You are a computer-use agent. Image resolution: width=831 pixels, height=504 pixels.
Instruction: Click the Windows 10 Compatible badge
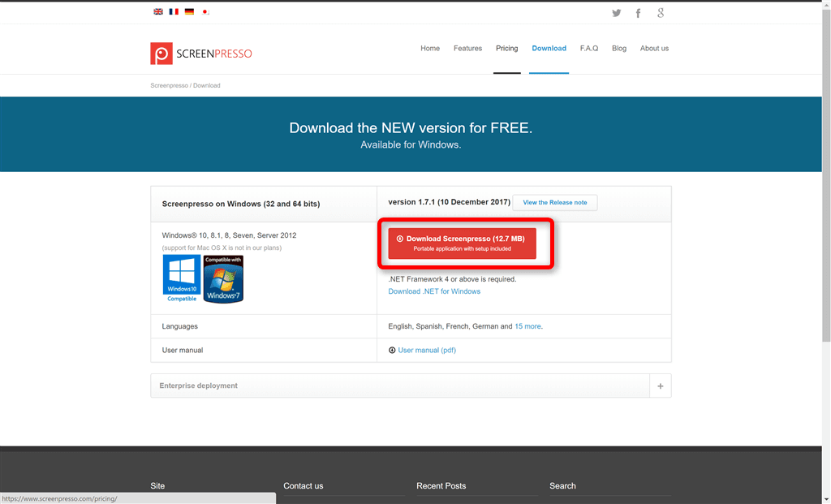pos(182,278)
